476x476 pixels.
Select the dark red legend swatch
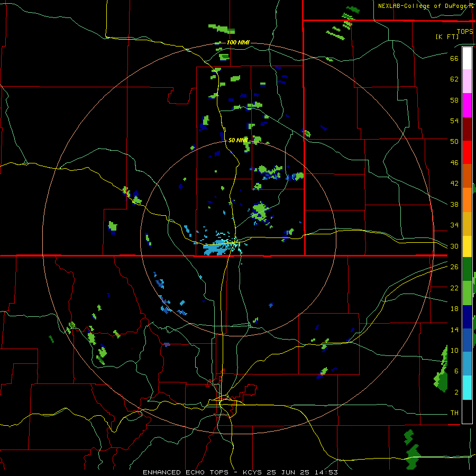point(467,129)
